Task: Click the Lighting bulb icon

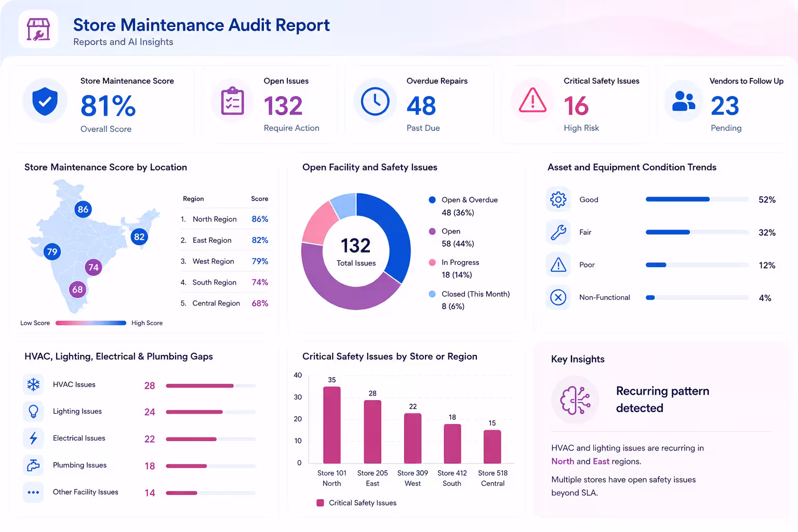Action: 33,411
